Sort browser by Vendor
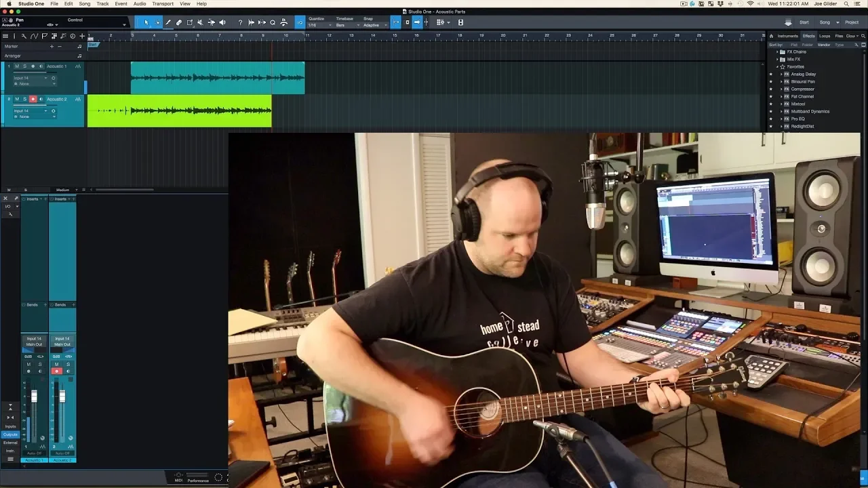868x488 pixels. pos(824,45)
